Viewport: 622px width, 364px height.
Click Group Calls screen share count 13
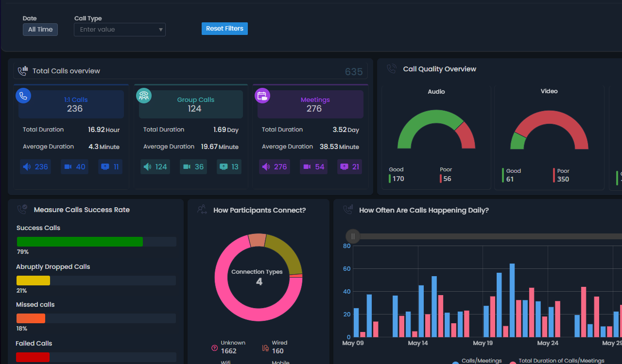pos(229,167)
